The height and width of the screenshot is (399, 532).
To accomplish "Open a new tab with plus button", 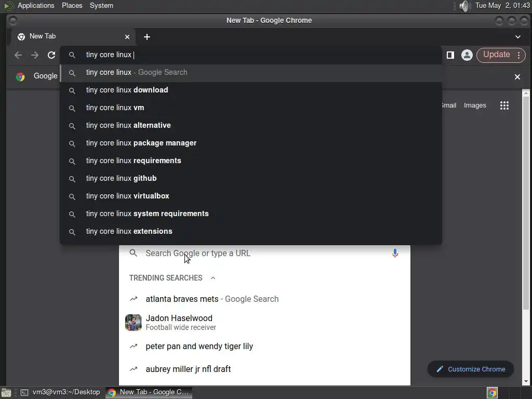I will click(x=147, y=37).
